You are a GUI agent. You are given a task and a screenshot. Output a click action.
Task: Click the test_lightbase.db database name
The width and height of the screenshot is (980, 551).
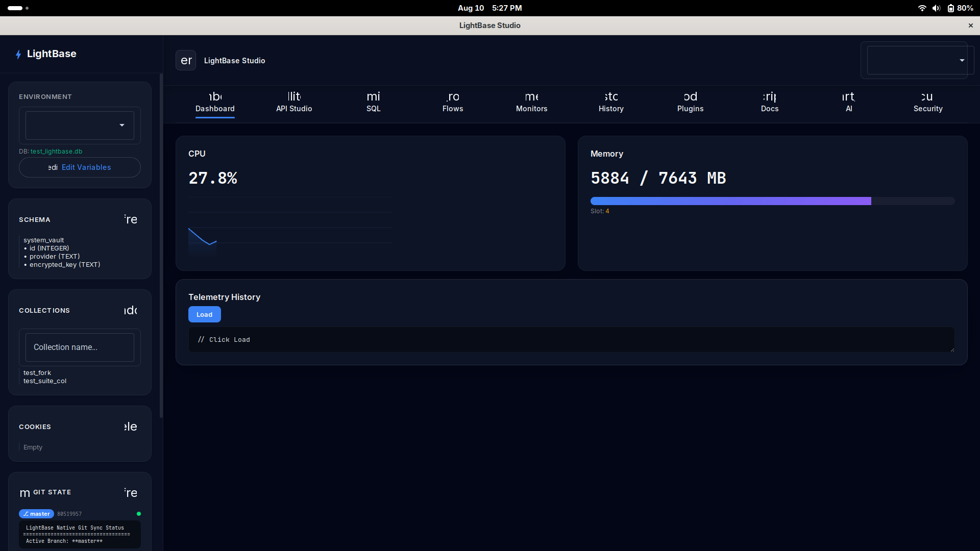click(x=56, y=152)
